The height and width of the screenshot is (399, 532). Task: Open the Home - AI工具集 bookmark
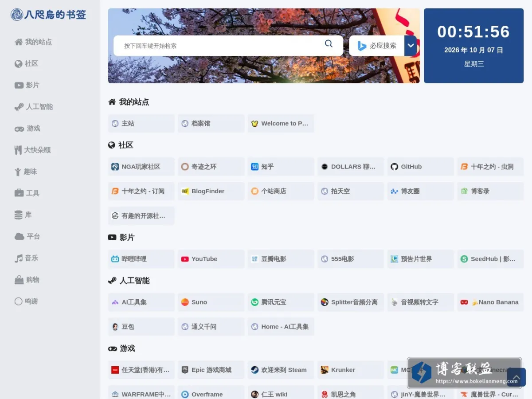[281, 327]
